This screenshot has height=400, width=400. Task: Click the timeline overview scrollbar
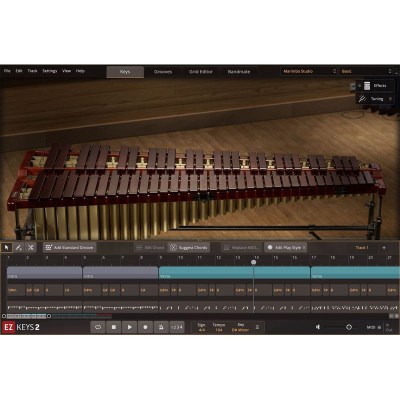point(27,316)
